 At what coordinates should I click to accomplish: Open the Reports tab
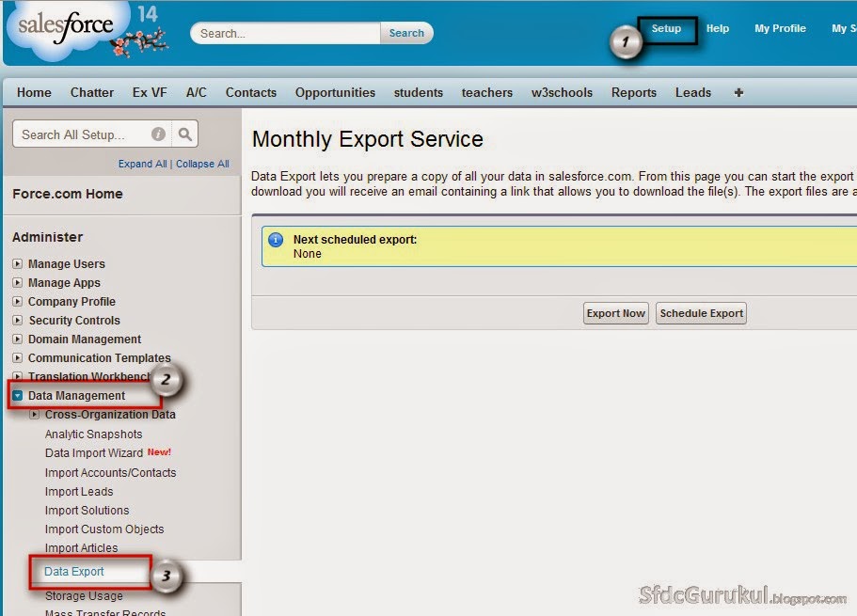pyautogui.click(x=634, y=92)
